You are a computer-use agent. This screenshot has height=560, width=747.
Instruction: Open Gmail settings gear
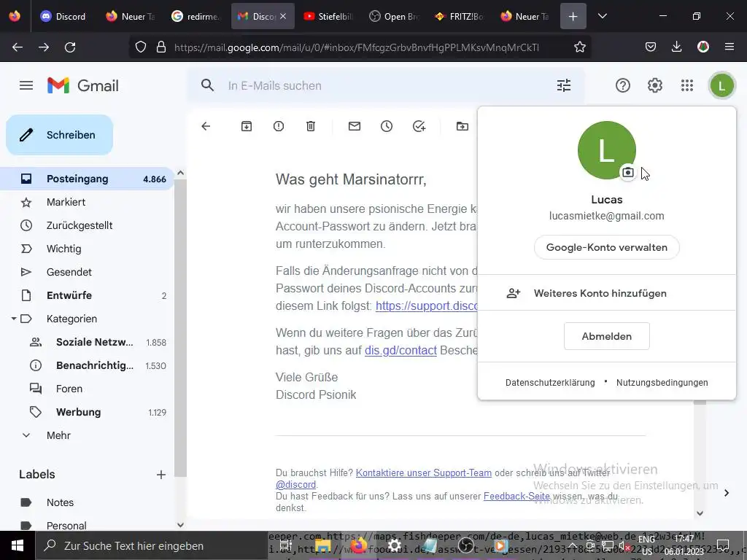point(654,86)
